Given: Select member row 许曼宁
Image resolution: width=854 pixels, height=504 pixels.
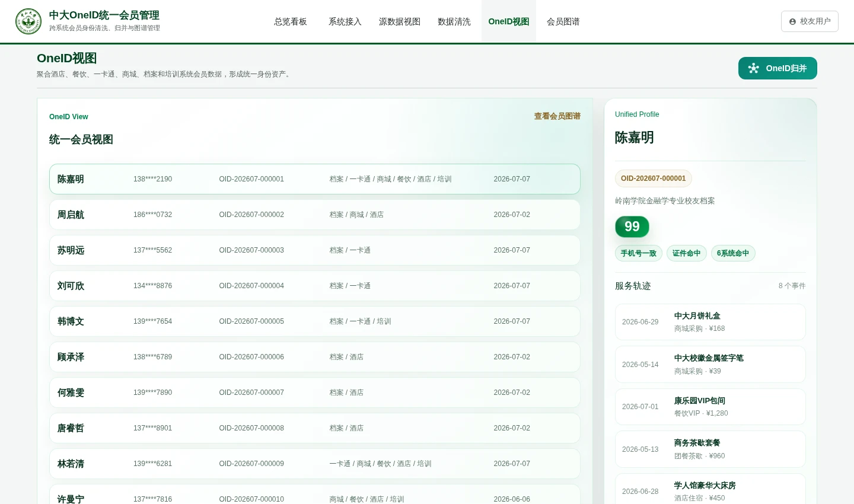Looking at the screenshot, I should point(315,495).
